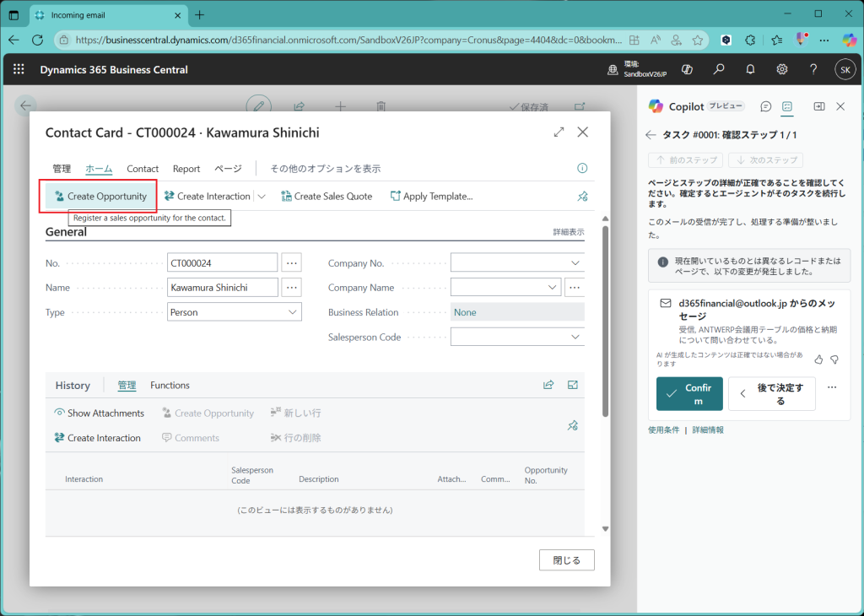Expand the Contact Card to full screen
This screenshot has width=864, height=616.
[559, 132]
